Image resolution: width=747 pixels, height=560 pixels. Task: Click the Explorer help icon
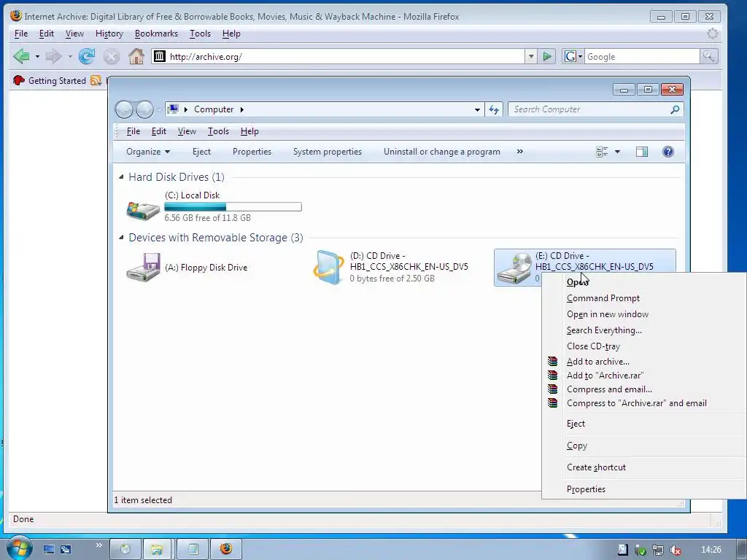668,152
